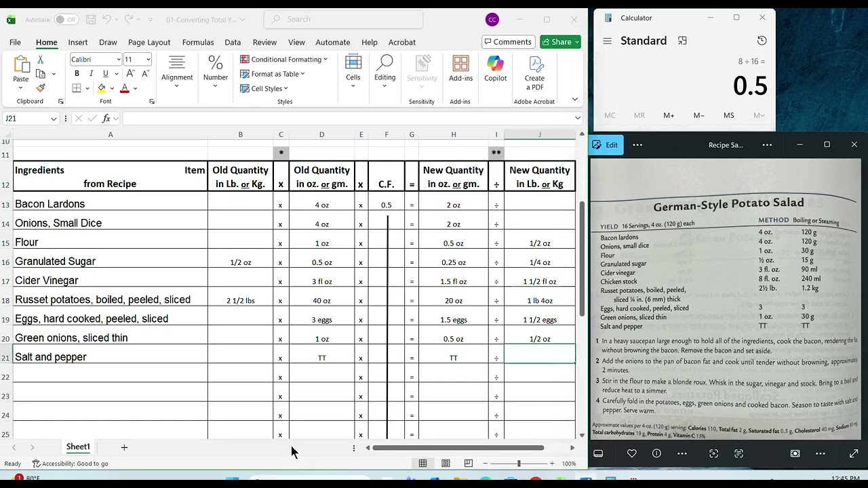Open Format as Table gallery

[273, 74]
